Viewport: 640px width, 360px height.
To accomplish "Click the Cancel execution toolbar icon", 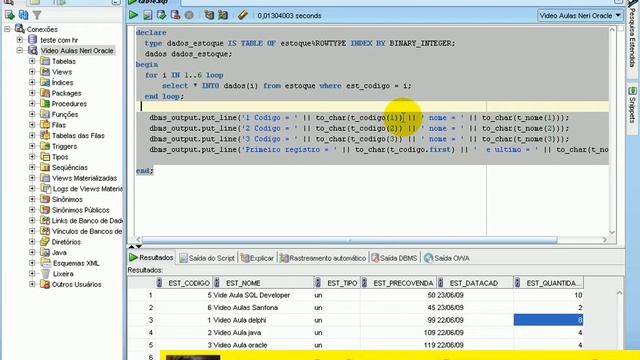I will pos(189,16).
